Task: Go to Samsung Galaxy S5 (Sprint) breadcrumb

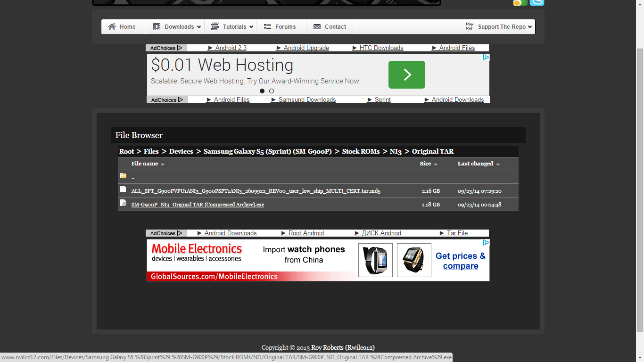Action: 268,151
